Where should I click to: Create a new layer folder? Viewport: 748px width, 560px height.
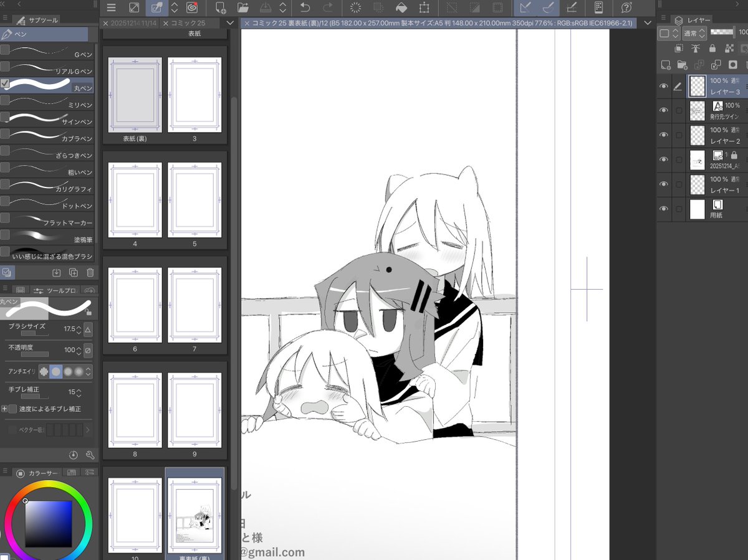[x=682, y=64]
